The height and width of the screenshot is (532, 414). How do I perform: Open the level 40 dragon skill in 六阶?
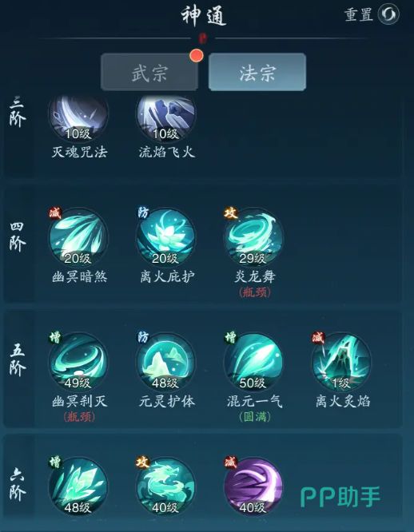[166, 487]
